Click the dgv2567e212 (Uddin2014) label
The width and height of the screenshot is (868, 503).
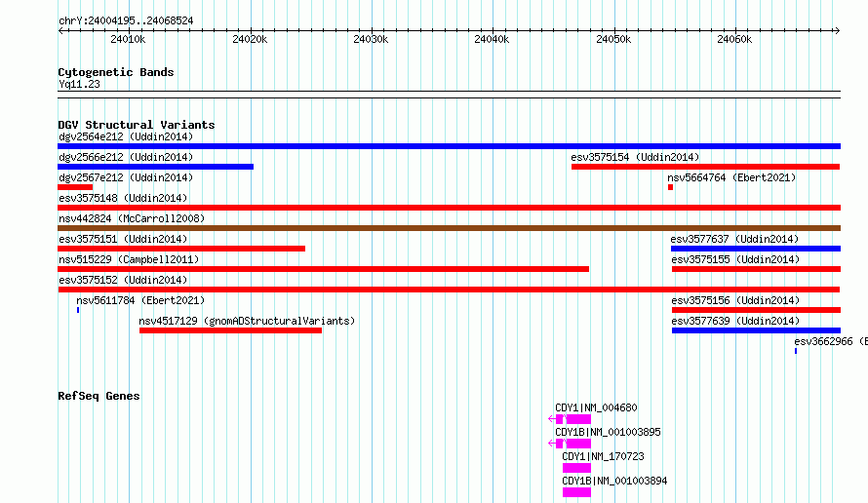126,177
